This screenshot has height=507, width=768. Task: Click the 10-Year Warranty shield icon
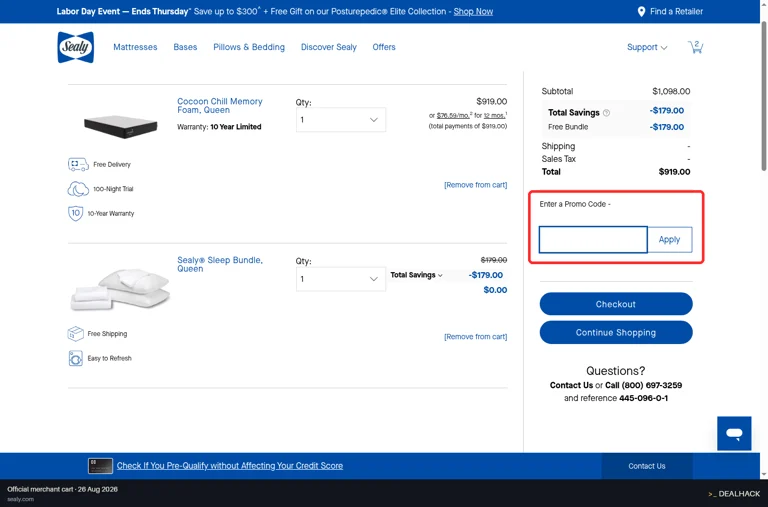75,213
